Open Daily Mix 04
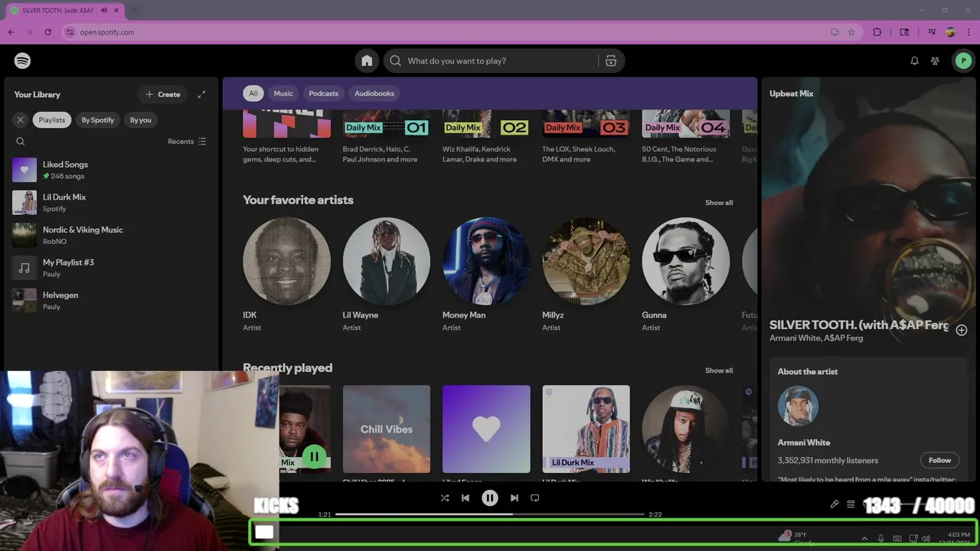This screenshot has height=551, width=980. pos(685,138)
